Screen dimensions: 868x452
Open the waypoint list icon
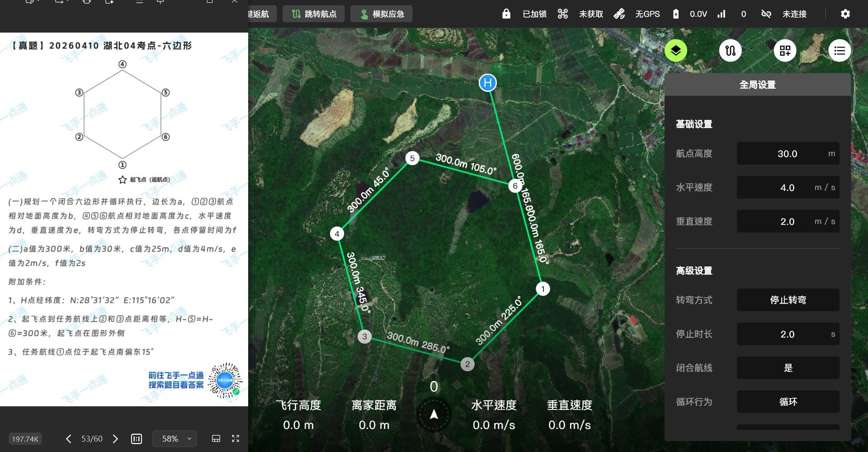(839, 51)
